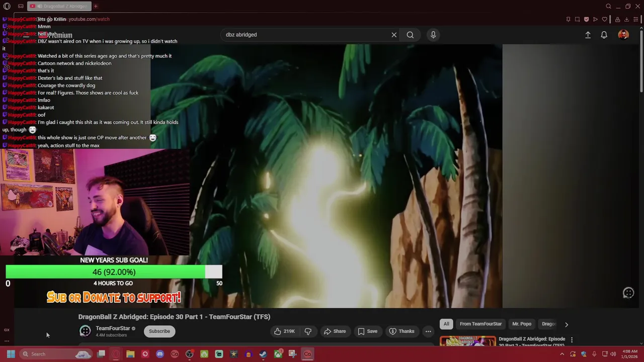Open options menu for recommended Episode 30 video
The height and width of the screenshot is (362, 644).
click(572, 340)
